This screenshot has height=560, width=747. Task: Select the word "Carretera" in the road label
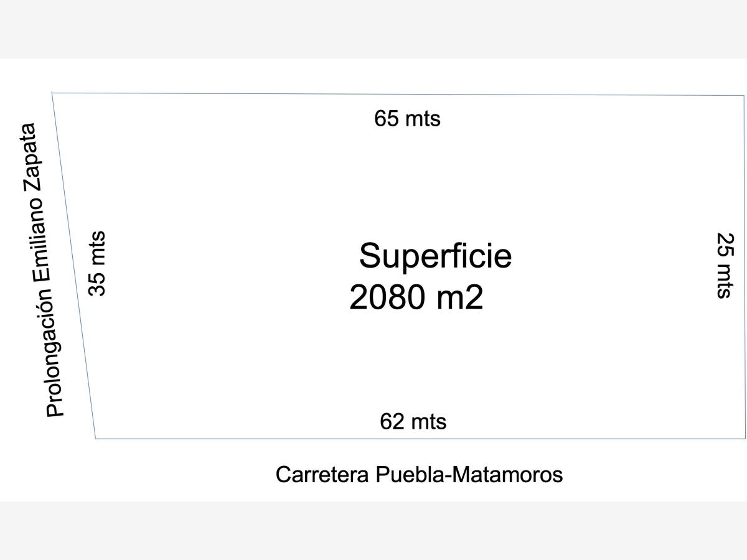click(323, 475)
